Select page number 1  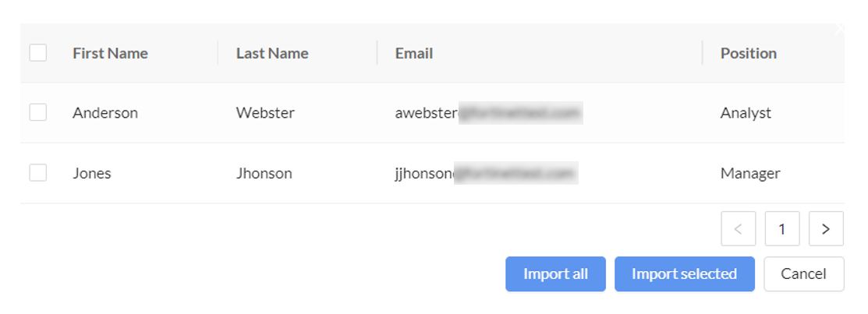click(782, 229)
